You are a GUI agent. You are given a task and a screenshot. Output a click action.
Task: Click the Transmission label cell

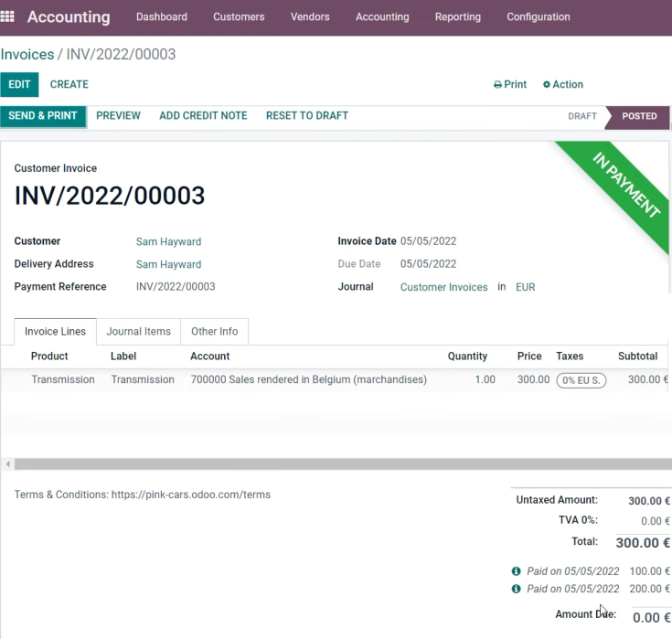pyautogui.click(x=143, y=379)
